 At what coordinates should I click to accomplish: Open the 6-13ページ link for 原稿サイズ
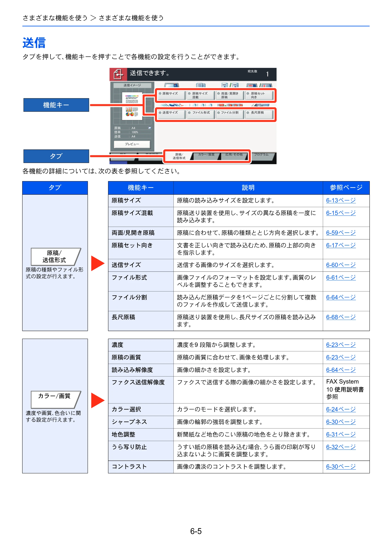coord(341,200)
